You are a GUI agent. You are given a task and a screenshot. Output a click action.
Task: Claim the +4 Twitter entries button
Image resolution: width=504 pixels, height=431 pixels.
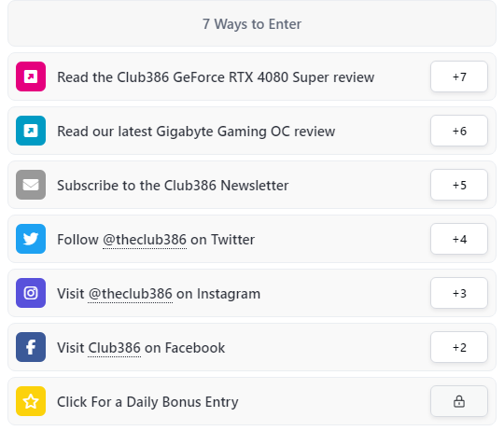(459, 239)
